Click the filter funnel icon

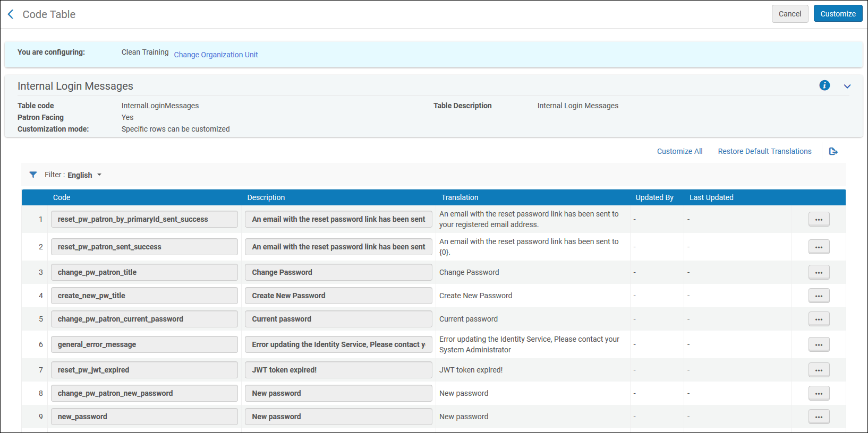tap(33, 175)
